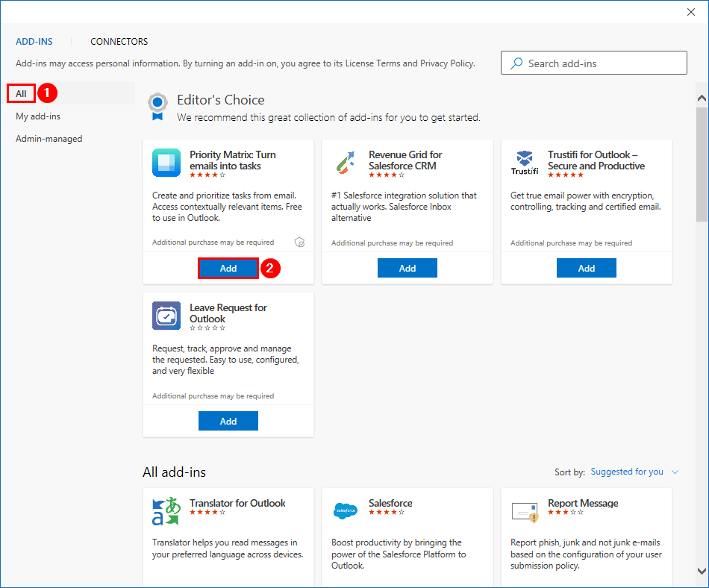Click the shield icon on Priority Matrix card
The height and width of the screenshot is (588, 709).
[300, 243]
